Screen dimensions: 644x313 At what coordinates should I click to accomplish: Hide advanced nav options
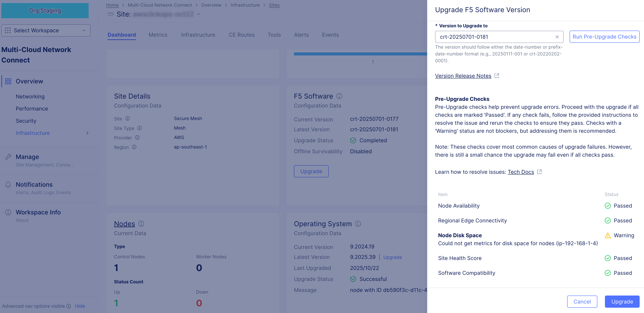[80, 306]
